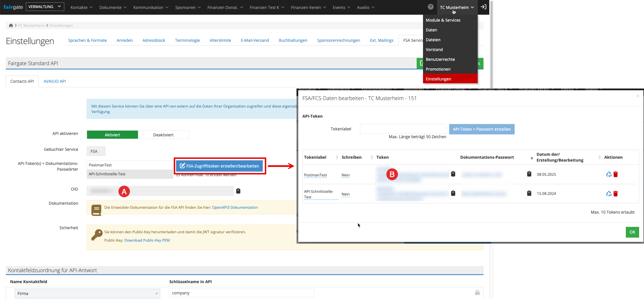The height and width of the screenshot is (299, 644).
Task: Regenerate the API-Schnittstelle-Test token
Action: 609,193
